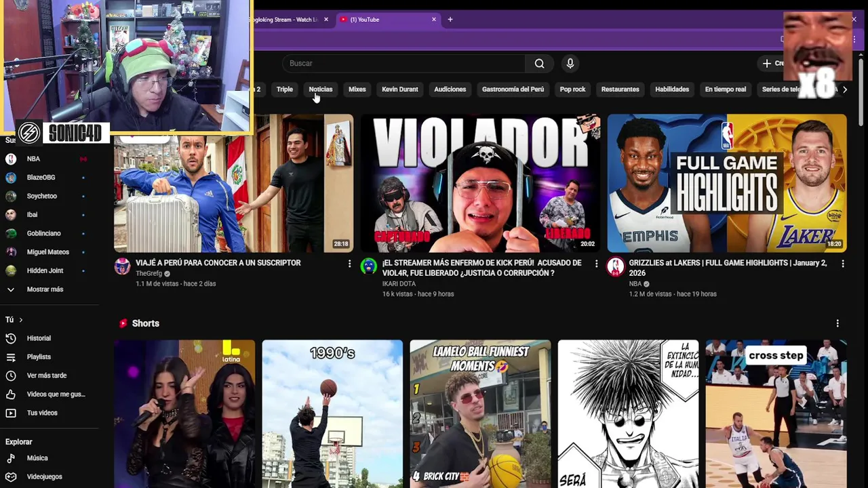868x488 pixels.
Task: Open Shorts section more options menu
Action: pos(837,323)
